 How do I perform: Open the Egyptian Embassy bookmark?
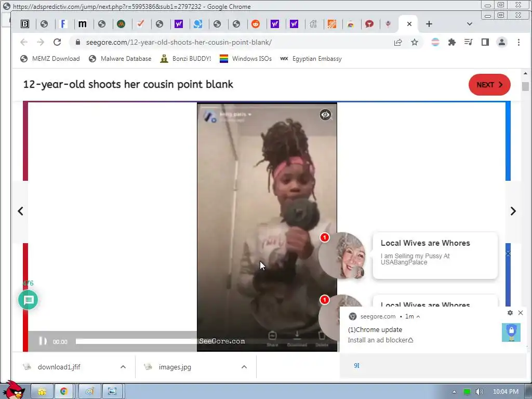pos(311,59)
